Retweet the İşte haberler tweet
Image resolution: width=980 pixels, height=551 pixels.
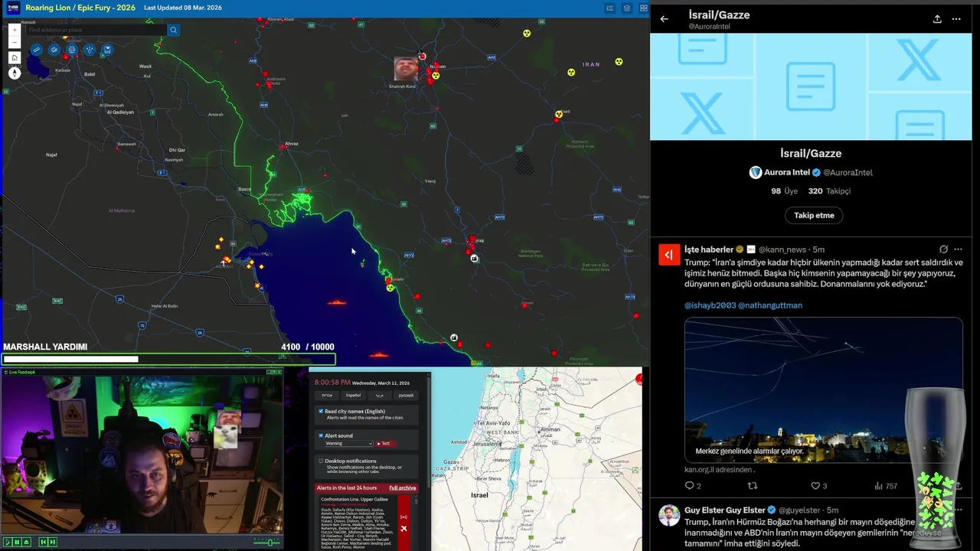[752, 485]
